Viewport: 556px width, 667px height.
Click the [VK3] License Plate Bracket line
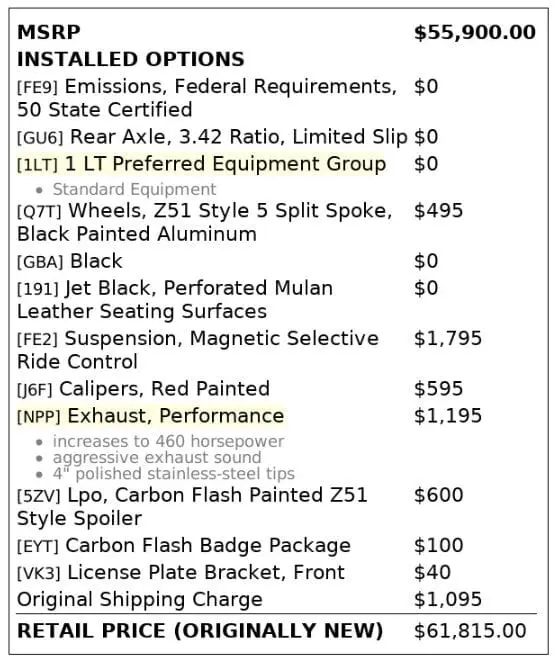tap(181, 573)
